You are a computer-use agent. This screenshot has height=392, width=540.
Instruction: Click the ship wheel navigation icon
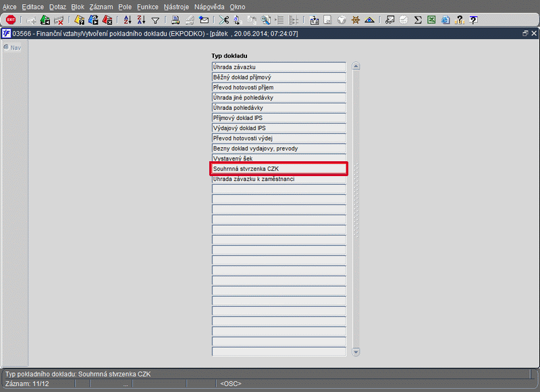(x=356, y=20)
